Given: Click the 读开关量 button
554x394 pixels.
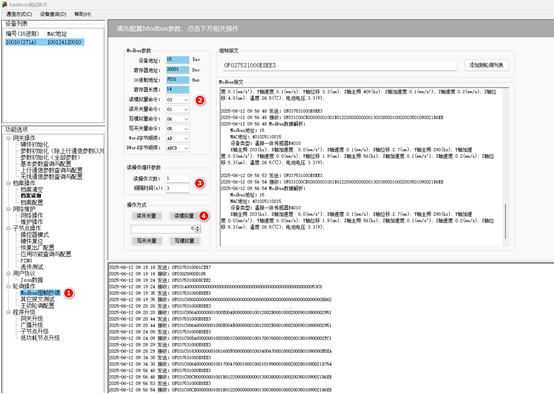Looking at the screenshot, I should coord(146,216).
